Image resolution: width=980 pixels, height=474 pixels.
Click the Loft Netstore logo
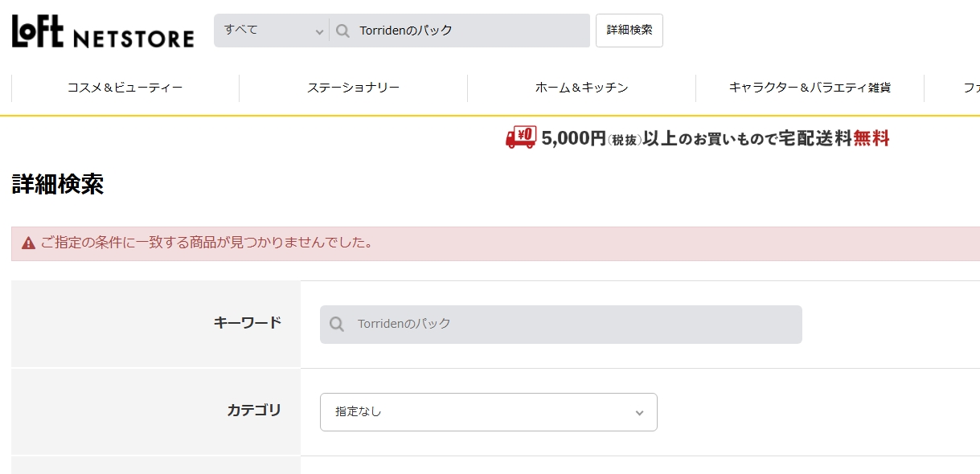(103, 32)
